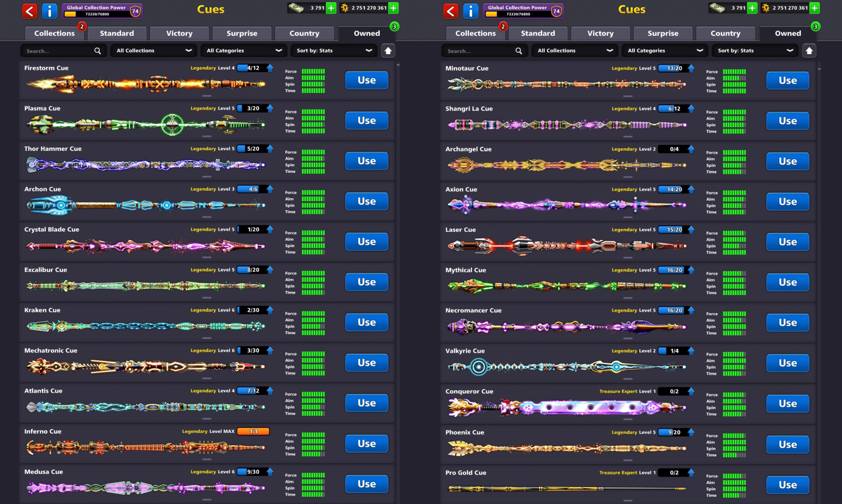This screenshot has height=504, width=842.
Task: Open the blue info icon in right panel
Action: pyautogui.click(x=470, y=11)
